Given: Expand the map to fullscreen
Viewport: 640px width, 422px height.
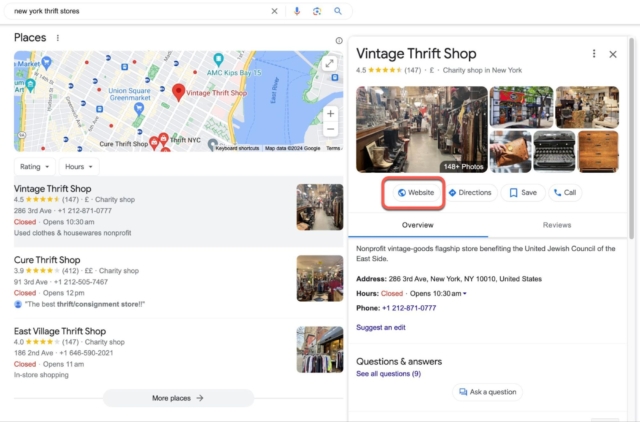Looking at the screenshot, I should 329,63.
